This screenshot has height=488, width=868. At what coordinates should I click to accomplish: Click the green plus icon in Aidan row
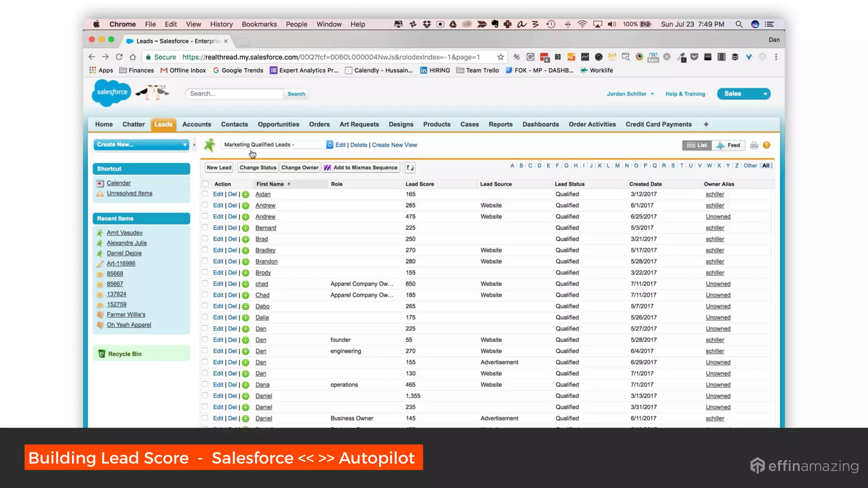[245, 194]
